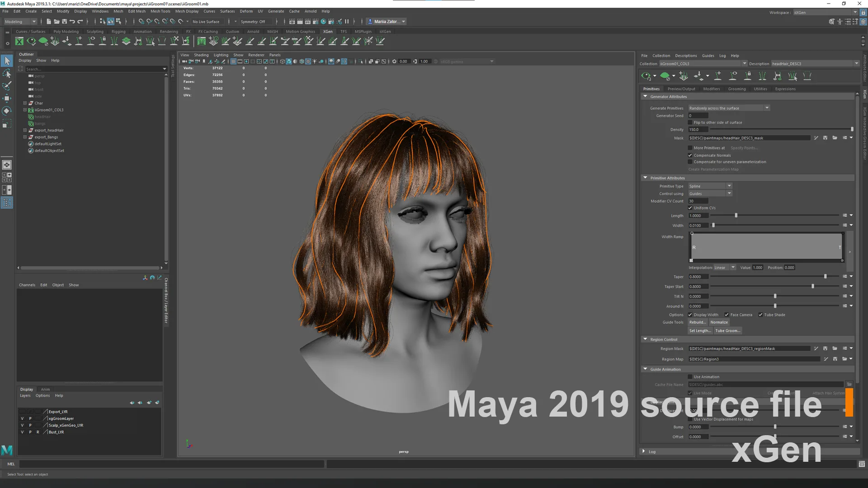Viewport: 868px width, 488px height.
Task: Open the Outliner search field magnifier icon
Action: [21, 69]
